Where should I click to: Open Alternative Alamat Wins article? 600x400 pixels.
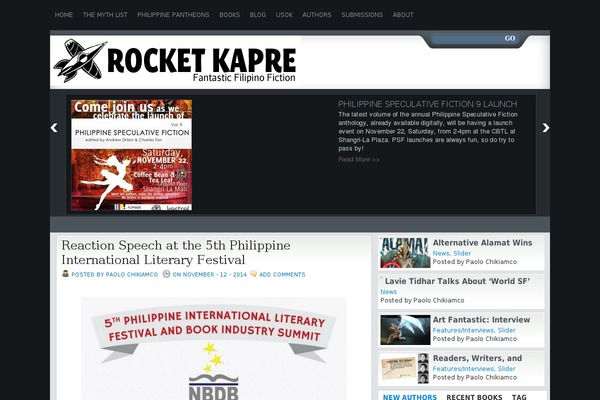pyautogui.click(x=482, y=243)
